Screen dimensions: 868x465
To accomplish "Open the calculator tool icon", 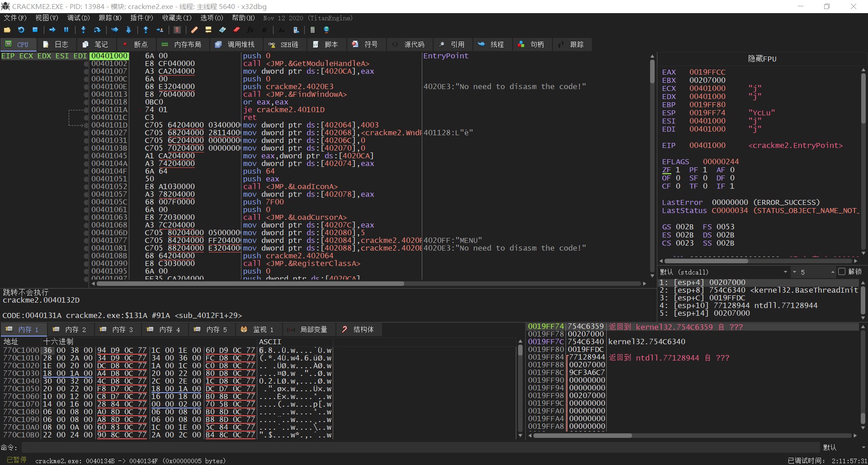I will [x=312, y=30].
